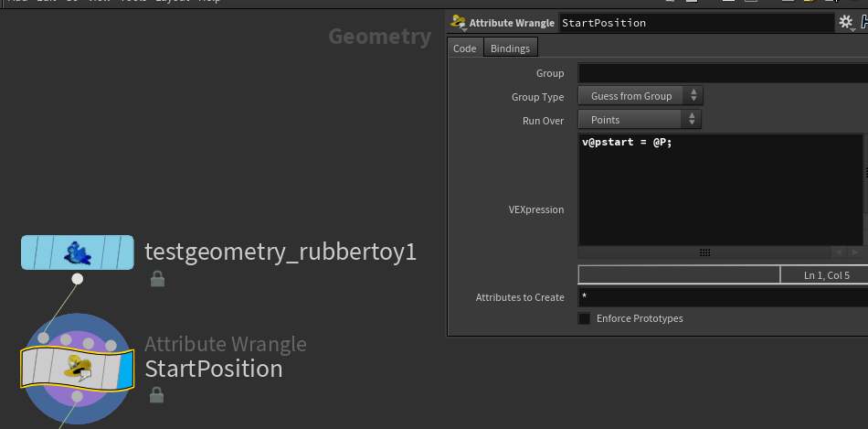Viewport: 868px width, 429px height.
Task: Click the Run Over parameter label
Action: (543, 121)
